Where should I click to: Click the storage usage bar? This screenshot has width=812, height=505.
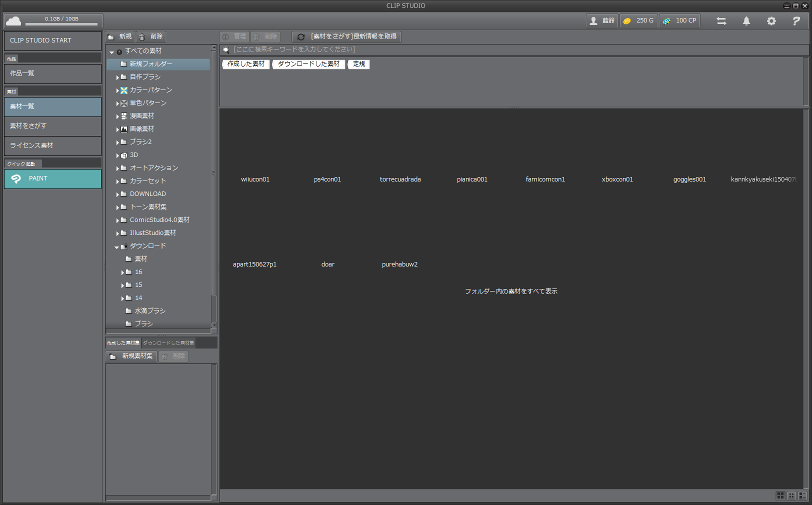coord(61,23)
